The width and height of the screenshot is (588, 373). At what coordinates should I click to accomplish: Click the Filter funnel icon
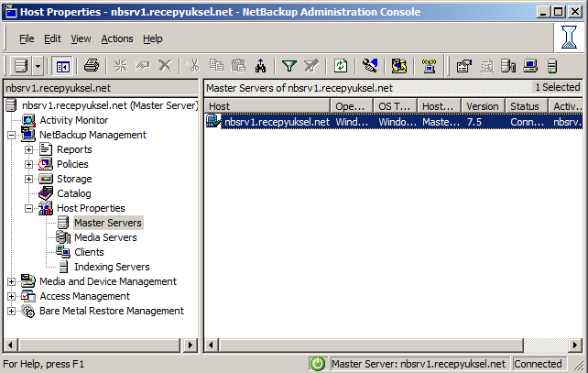coord(289,66)
